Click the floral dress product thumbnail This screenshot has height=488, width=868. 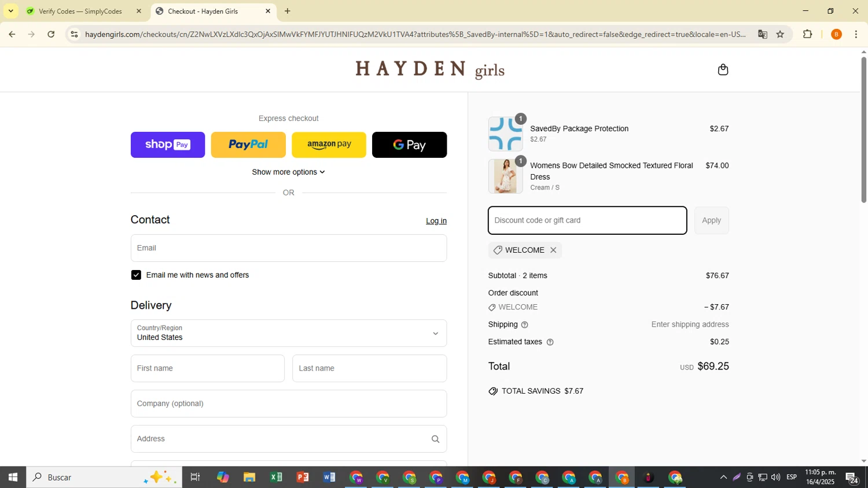[505, 176]
